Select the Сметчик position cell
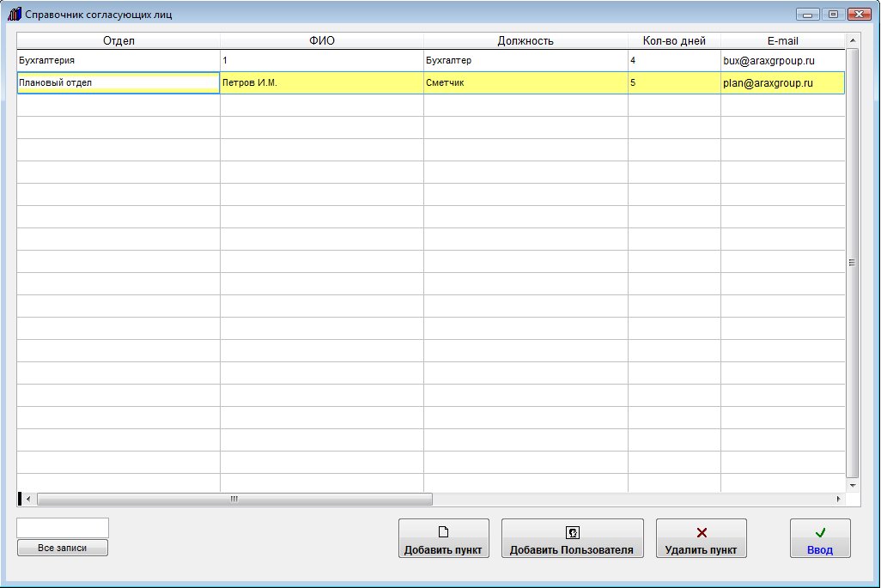The height and width of the screenshot is (588, 881). (x=526, y=82)
